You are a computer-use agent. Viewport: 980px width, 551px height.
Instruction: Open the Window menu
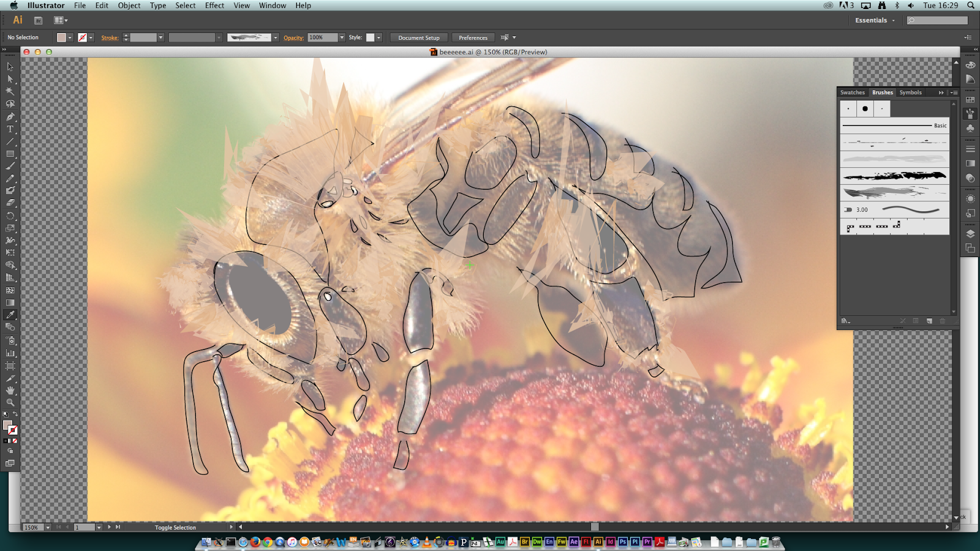[x=273, y=6]
